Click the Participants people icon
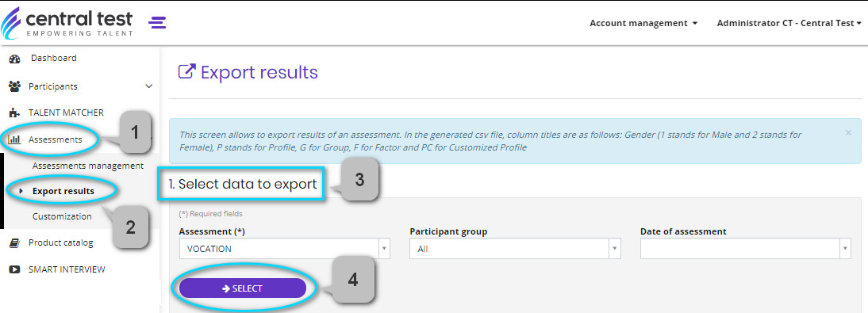Image resolution: width=868 pixels, height=313 pixels. coord(15,86)
